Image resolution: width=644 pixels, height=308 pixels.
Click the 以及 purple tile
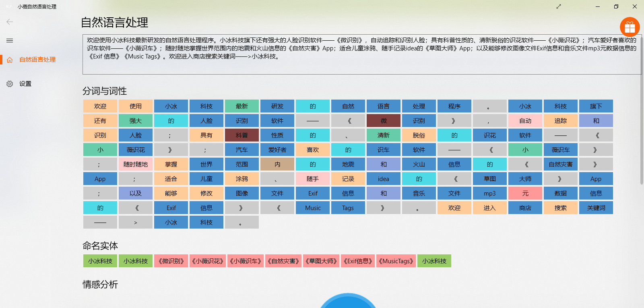pos(136,193)
